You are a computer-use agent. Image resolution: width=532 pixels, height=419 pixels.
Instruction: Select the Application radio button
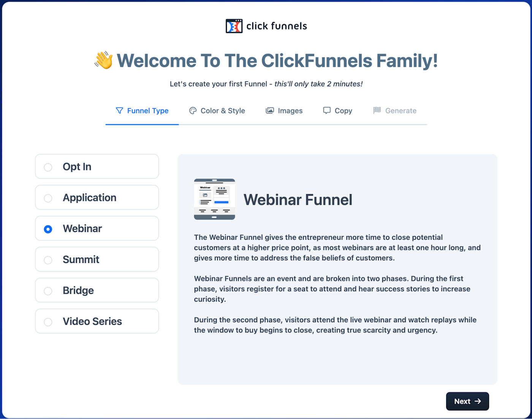point(48,198)
